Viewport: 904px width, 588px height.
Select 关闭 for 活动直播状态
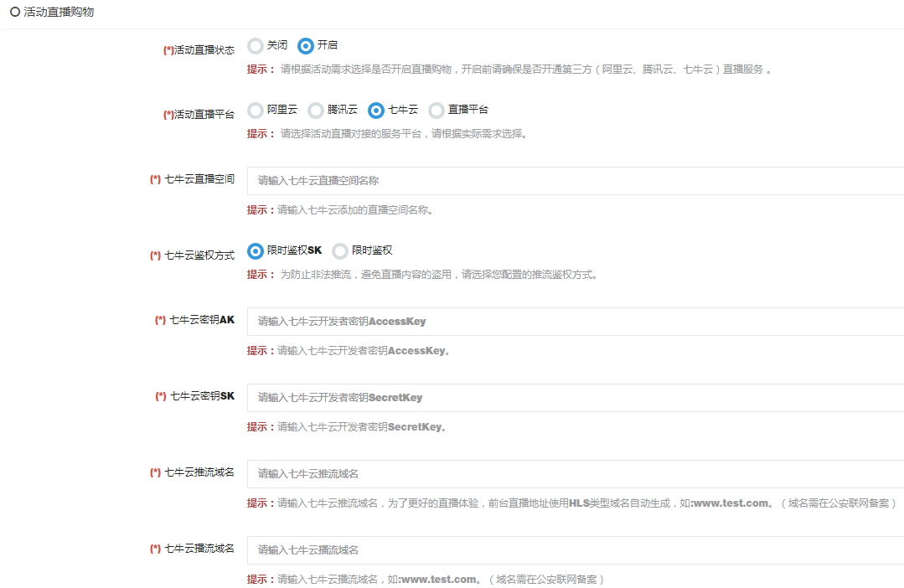pyautogui.click(x=256, y=45)
